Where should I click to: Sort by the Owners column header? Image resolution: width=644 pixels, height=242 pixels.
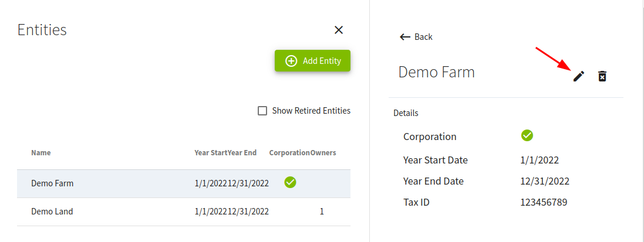click(323, 153)
